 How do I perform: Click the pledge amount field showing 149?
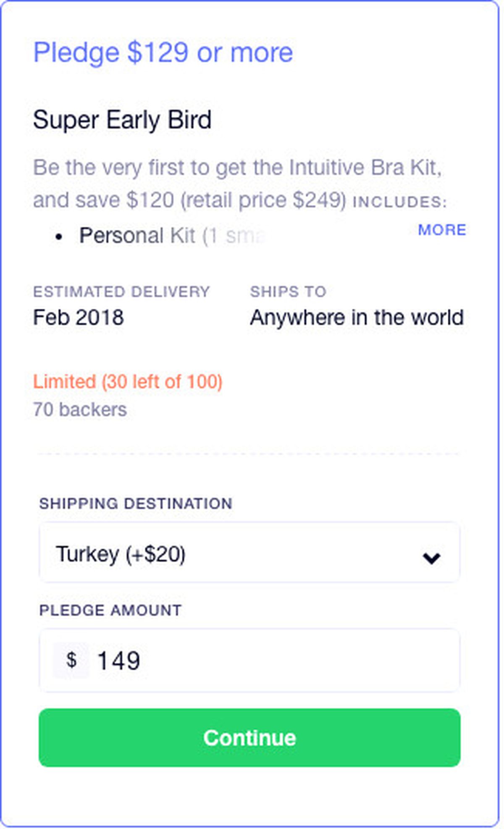click(x=249, y=660)
